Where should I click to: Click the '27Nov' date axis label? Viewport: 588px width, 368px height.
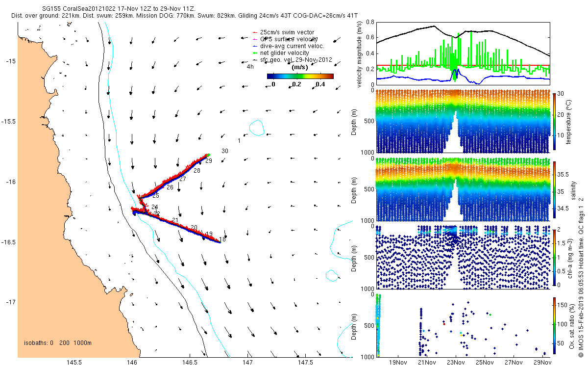point(514,362)
